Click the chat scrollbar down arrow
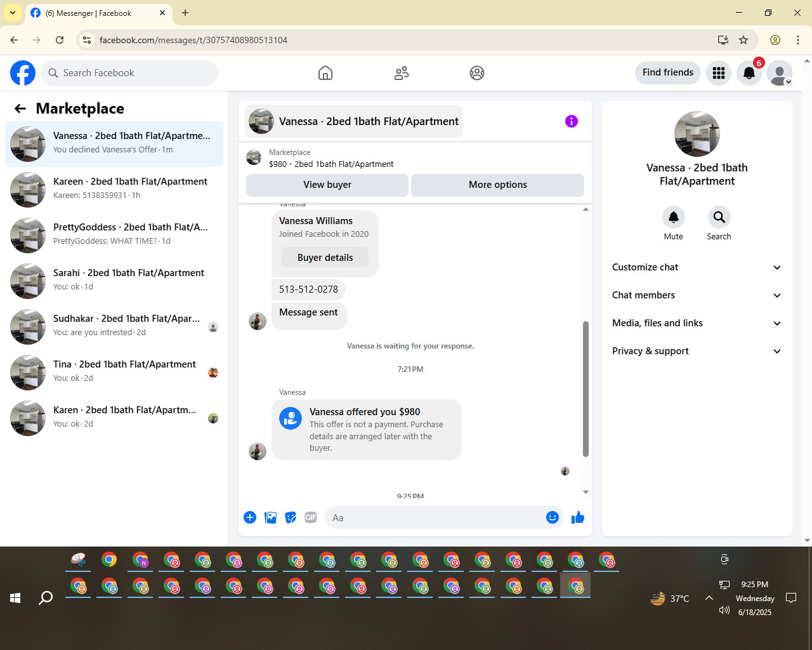This screenshot has width=812, height=650. (x=586, y=492)
